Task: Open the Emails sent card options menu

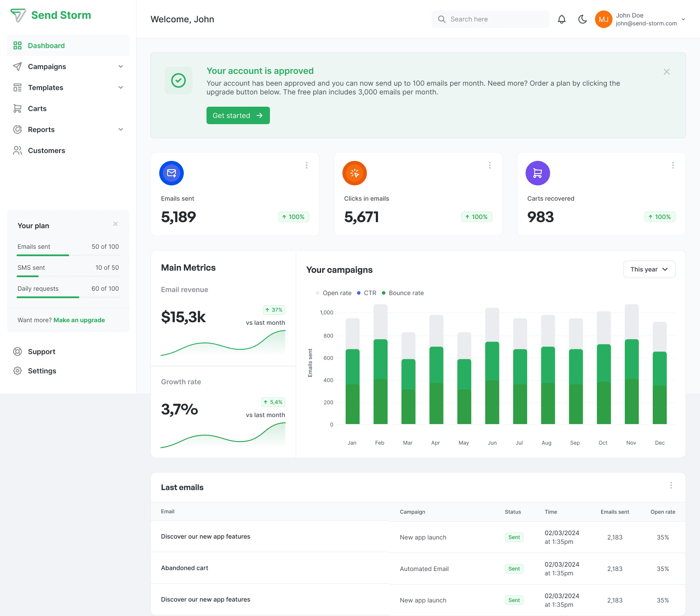Action: pos(307,165)
